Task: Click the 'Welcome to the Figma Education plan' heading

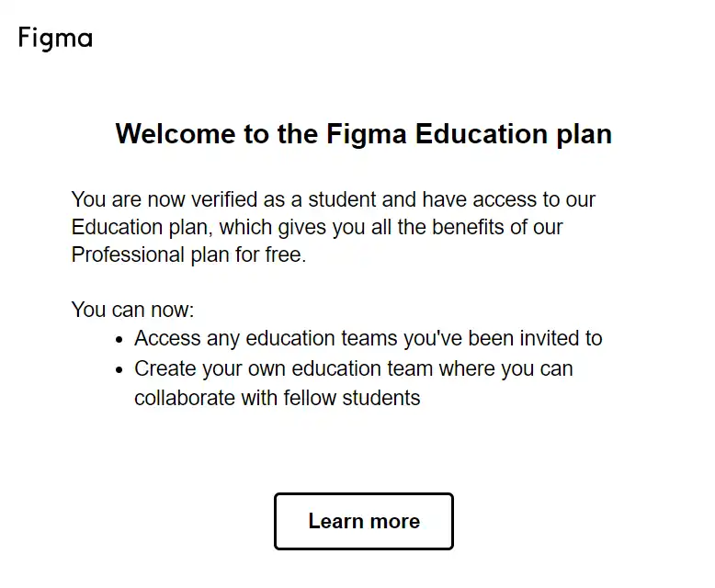Action: [363, 133]
